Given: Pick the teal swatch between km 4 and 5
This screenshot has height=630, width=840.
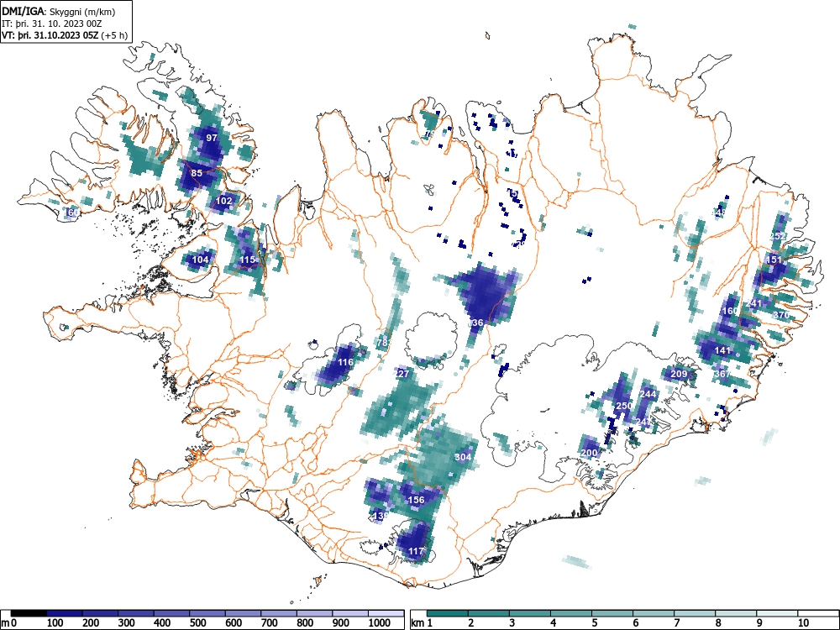Looking at the screenshot, I should [571, 613].
